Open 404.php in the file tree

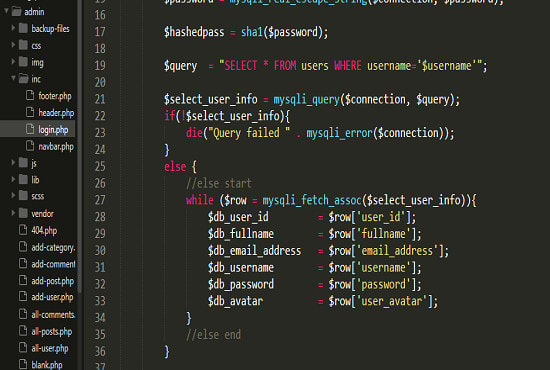pos(44,230)
